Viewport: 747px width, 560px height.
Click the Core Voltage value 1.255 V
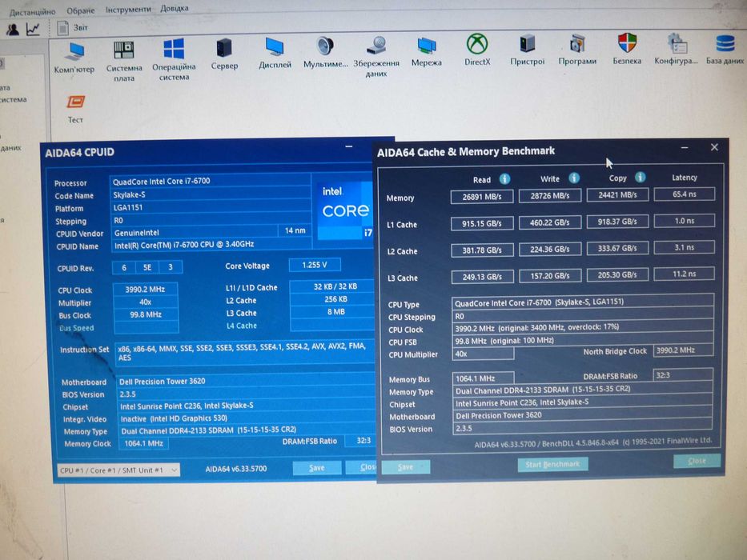315,265
